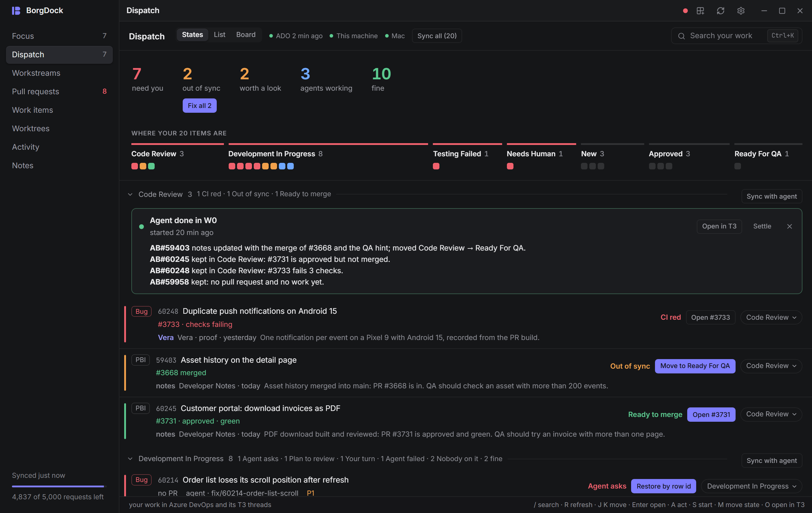Dismiss the Agent done in W0 card
The image size is (812, 513).
(x=789, y=226)
